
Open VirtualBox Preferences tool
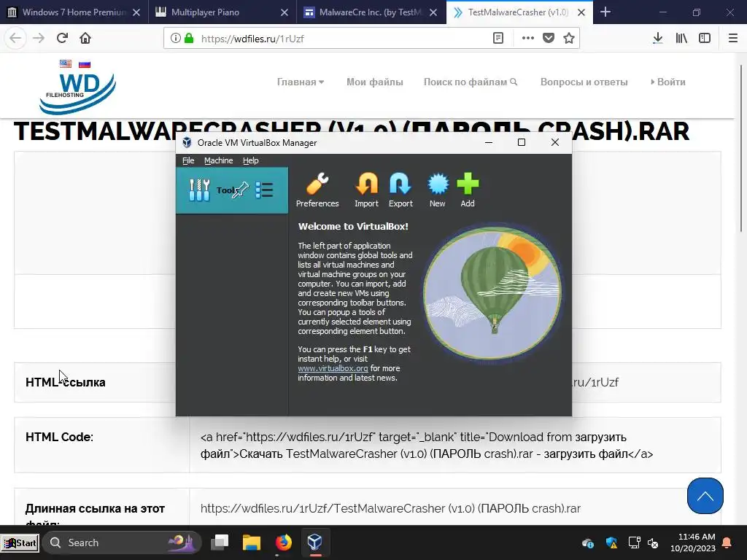tap(317, 190)
